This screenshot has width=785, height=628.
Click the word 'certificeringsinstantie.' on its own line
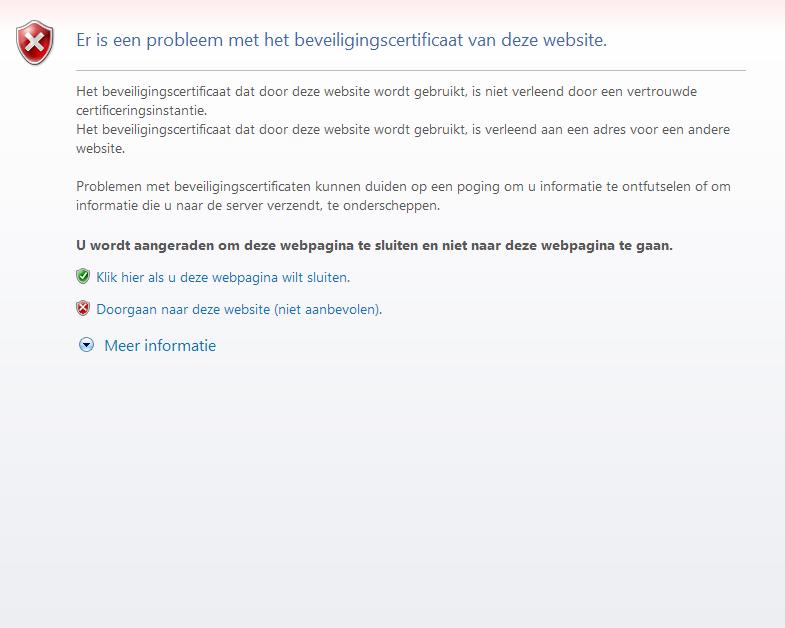coord(141,110)
